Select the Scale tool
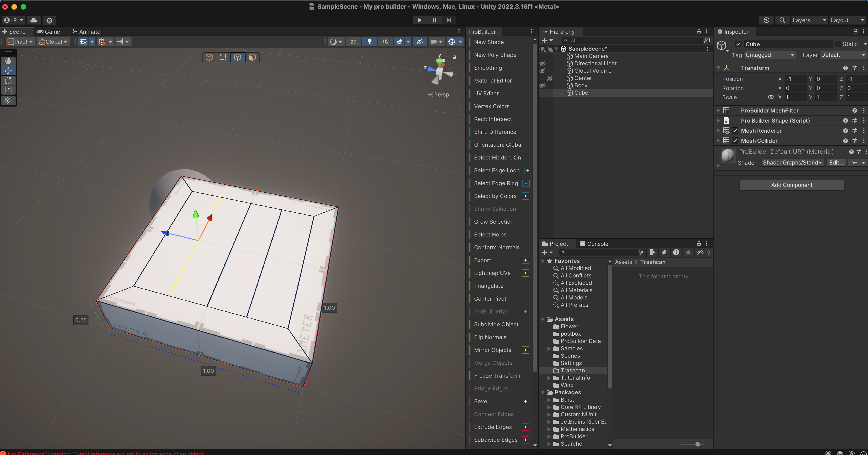Screen dimensions: 868x455 (x=8, y=90)
